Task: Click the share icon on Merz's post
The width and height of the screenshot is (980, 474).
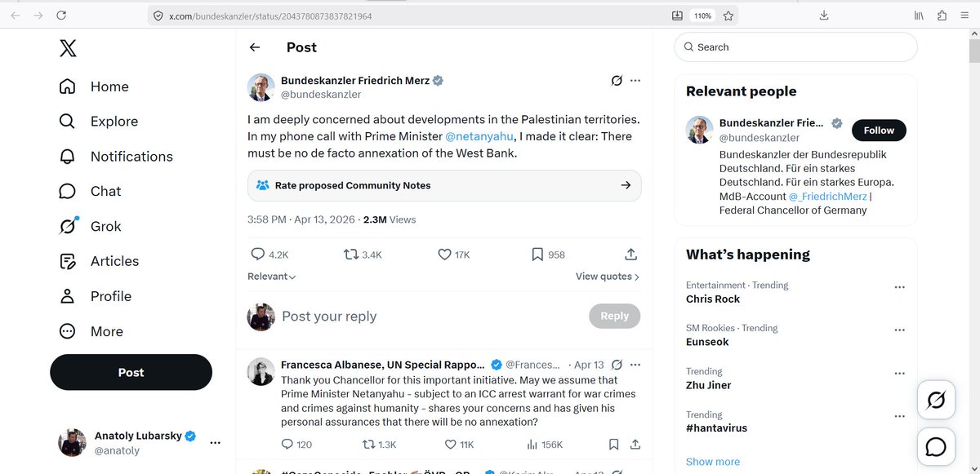Action: 630,255
